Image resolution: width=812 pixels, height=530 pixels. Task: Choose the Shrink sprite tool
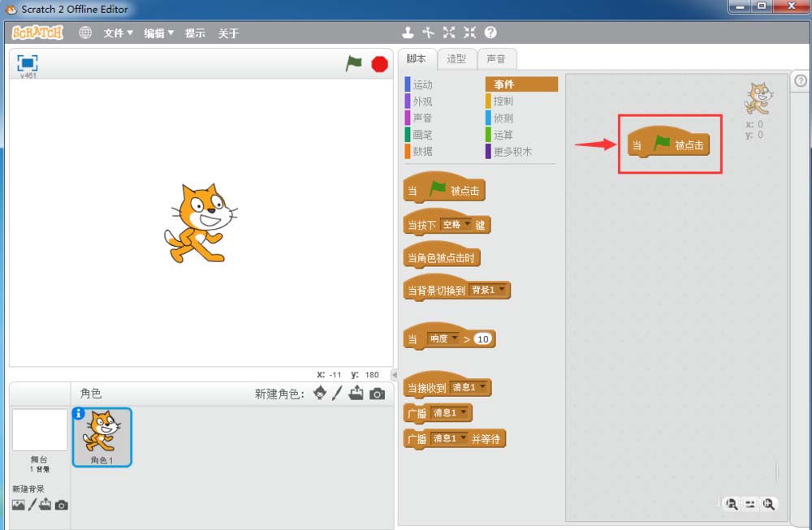(x=469, y=33)
